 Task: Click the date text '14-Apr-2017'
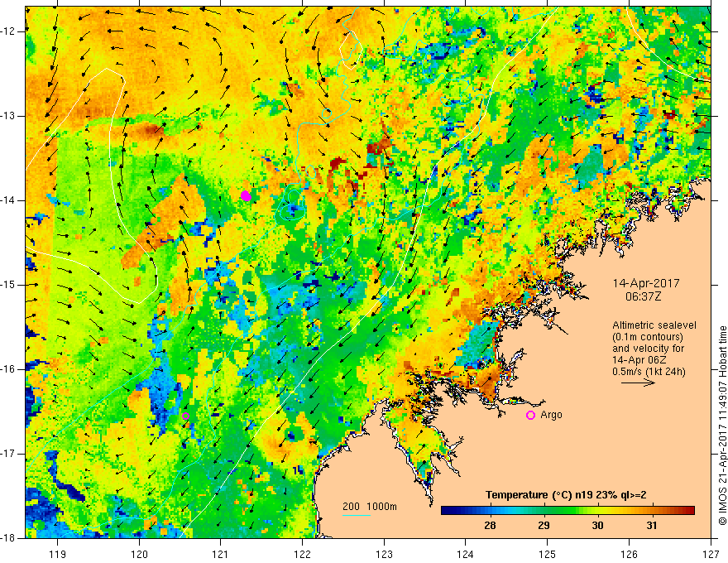[x=646, y=283]
